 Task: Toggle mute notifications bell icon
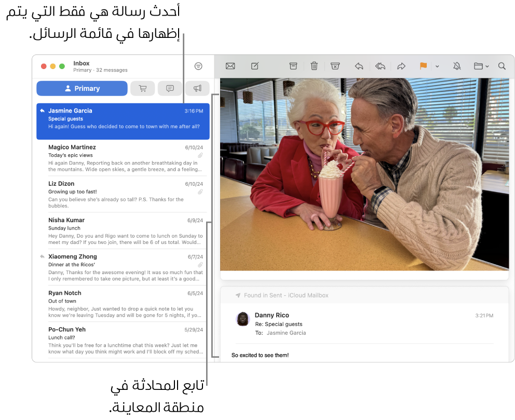[457, 66]
